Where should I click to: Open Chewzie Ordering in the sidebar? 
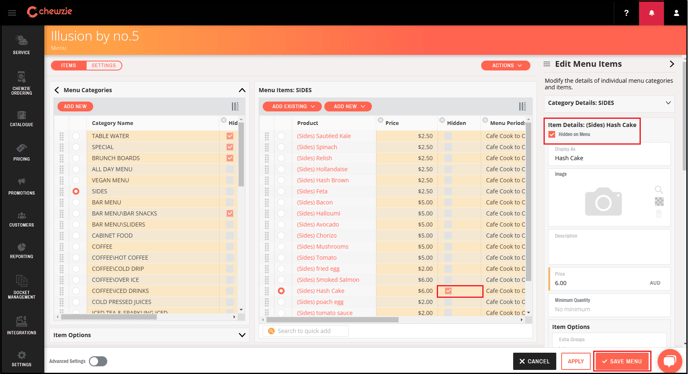22,83
